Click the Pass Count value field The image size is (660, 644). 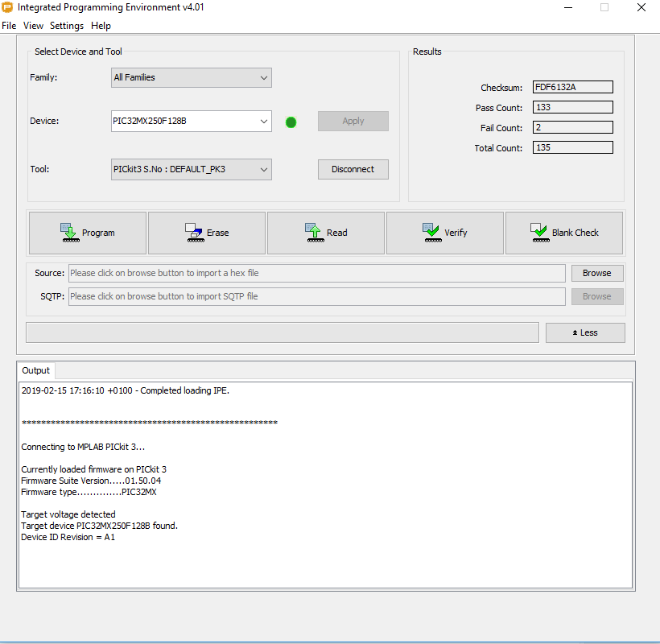click(x=573, y=107)
